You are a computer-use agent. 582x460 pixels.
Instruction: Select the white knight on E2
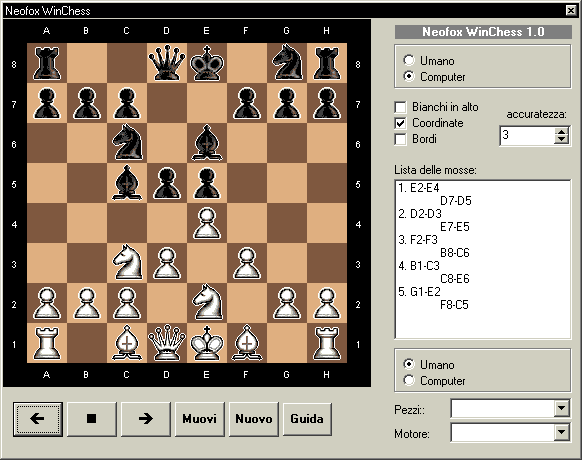207,303
